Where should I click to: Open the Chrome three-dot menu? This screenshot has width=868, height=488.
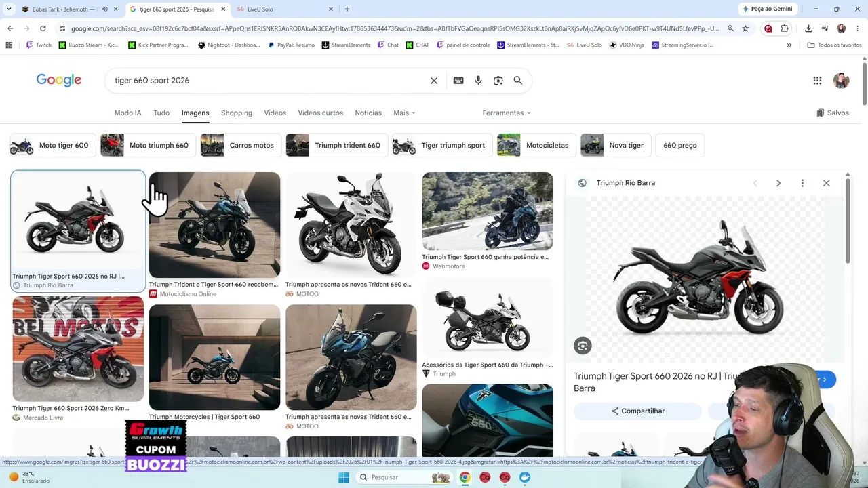coord(856,28)
